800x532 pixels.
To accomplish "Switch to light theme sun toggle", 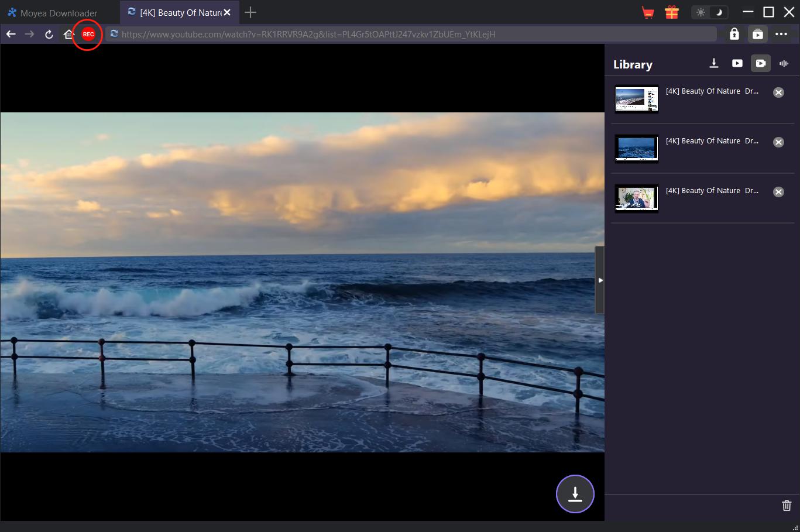I will click(701, 12).
